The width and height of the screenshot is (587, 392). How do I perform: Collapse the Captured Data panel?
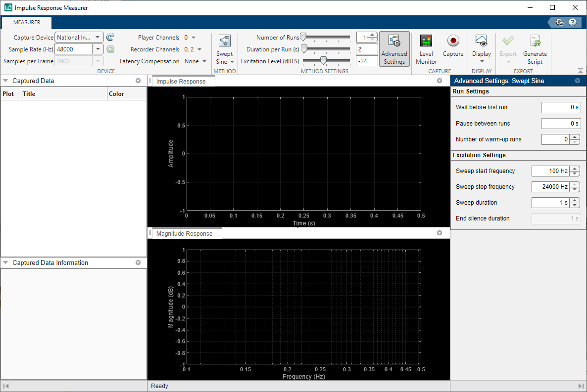coord(6,80)
